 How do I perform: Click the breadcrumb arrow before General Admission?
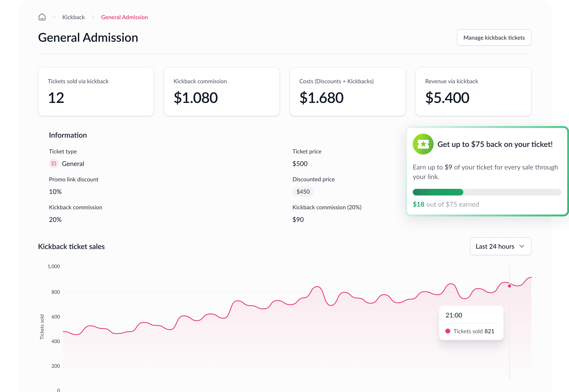click(93, 17)
